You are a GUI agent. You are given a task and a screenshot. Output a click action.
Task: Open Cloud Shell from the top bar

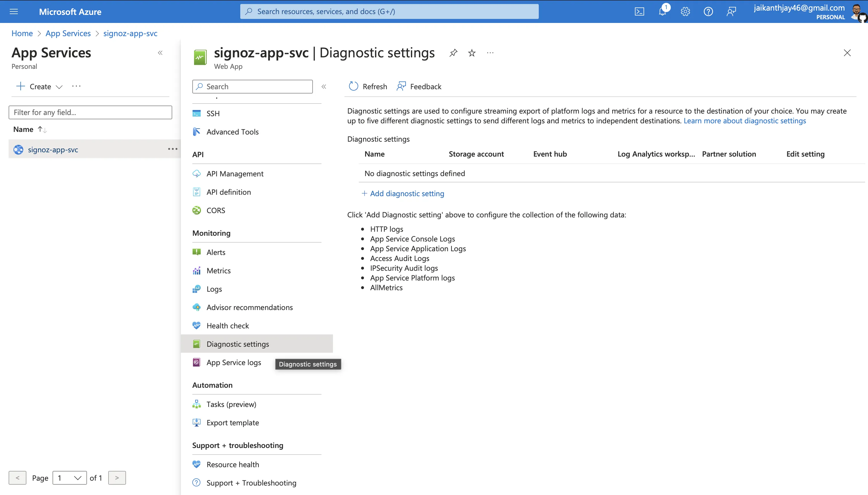click(x=639, y=11)
